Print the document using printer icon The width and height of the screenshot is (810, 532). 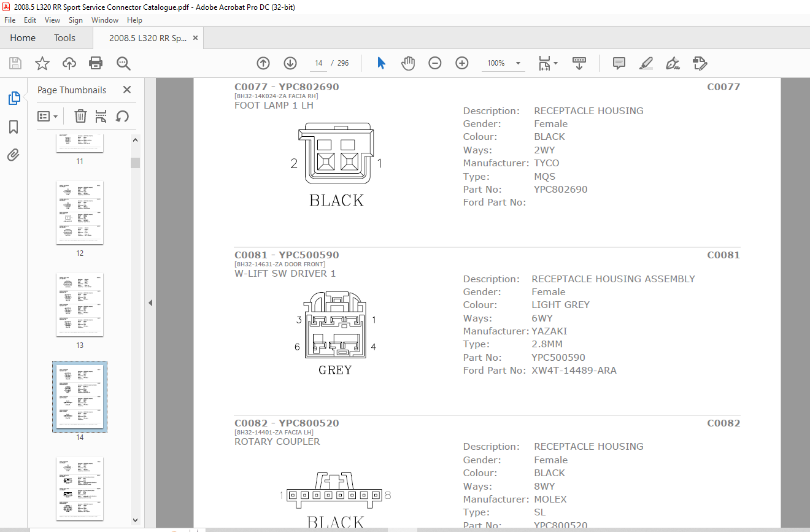coord(96,63)
